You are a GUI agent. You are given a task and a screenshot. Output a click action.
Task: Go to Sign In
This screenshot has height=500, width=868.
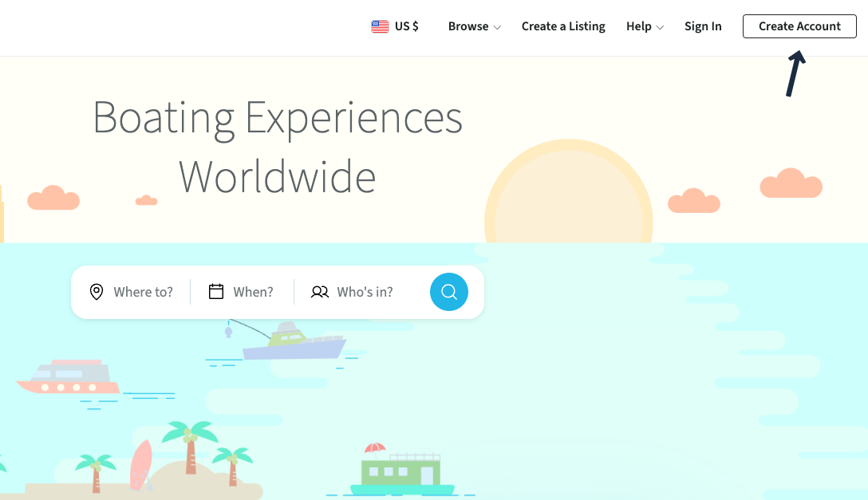pyautogui.click(x=703, y=26)
